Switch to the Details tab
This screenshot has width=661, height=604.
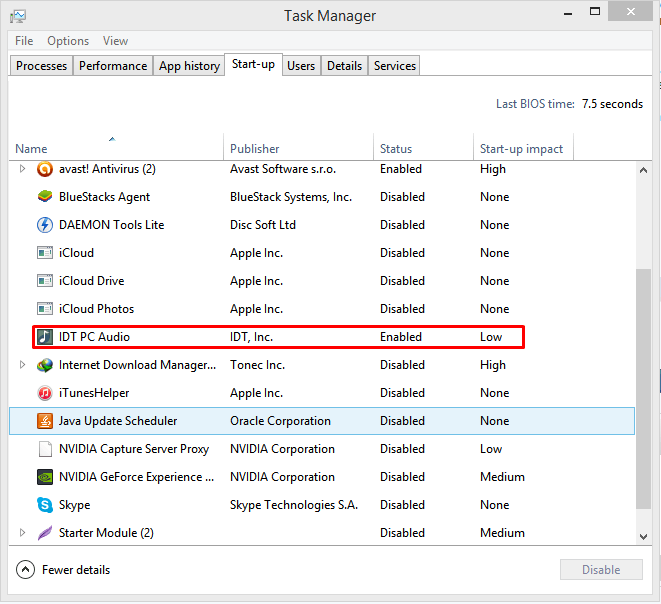click(344, 66)
